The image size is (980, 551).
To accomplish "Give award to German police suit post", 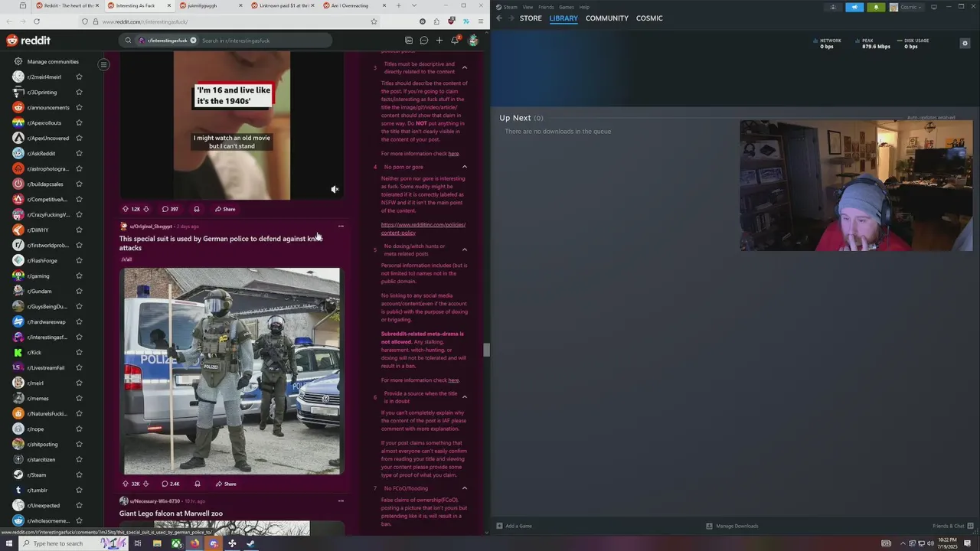I will (x=198, y=484).
